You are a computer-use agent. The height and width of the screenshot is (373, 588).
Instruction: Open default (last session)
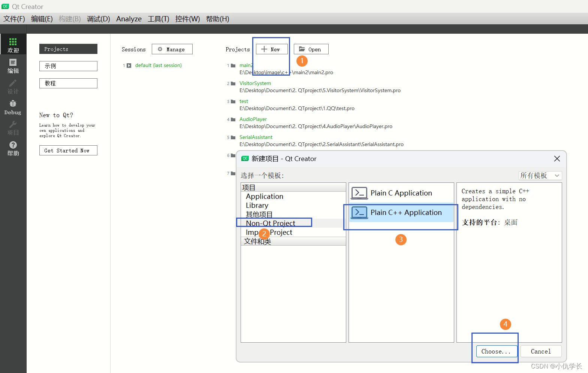click(159, 65)
